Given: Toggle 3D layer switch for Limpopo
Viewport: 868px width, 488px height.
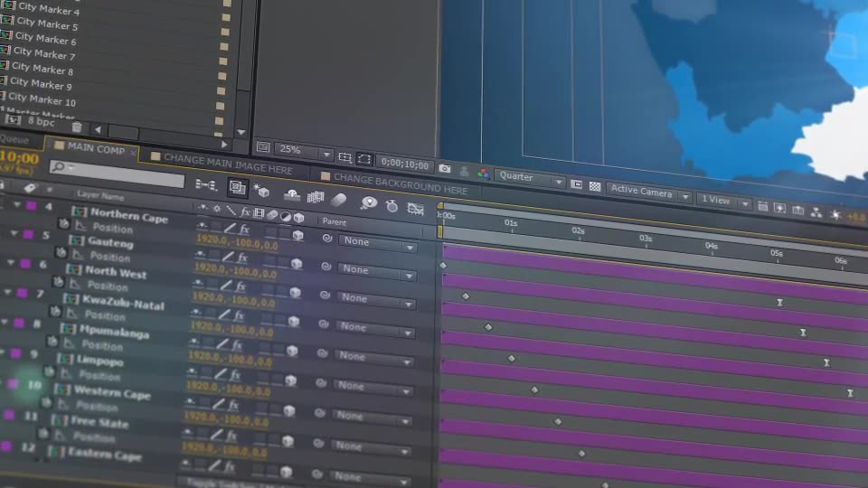Looking at the screenshot, I should click(290, 380).
